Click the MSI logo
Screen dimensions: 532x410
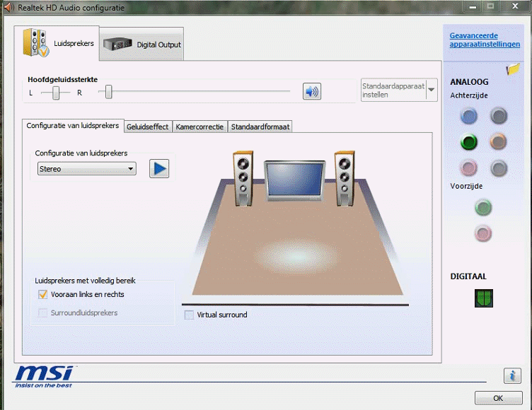click(44, 377)
